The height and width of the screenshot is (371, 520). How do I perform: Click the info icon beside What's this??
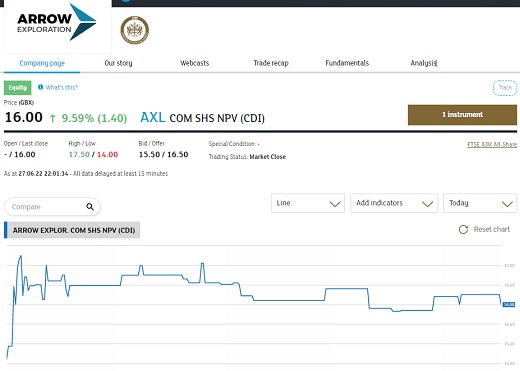tap(40, 87)
